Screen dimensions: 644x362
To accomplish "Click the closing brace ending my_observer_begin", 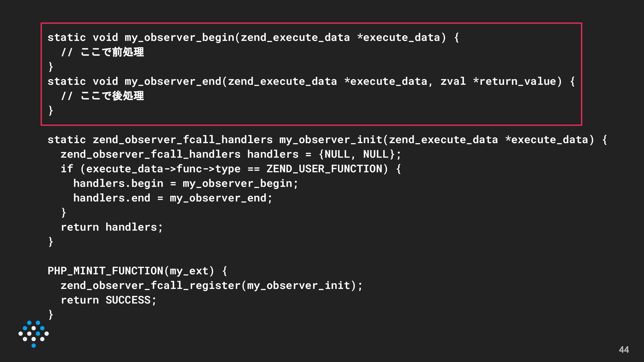I will 51,67.
